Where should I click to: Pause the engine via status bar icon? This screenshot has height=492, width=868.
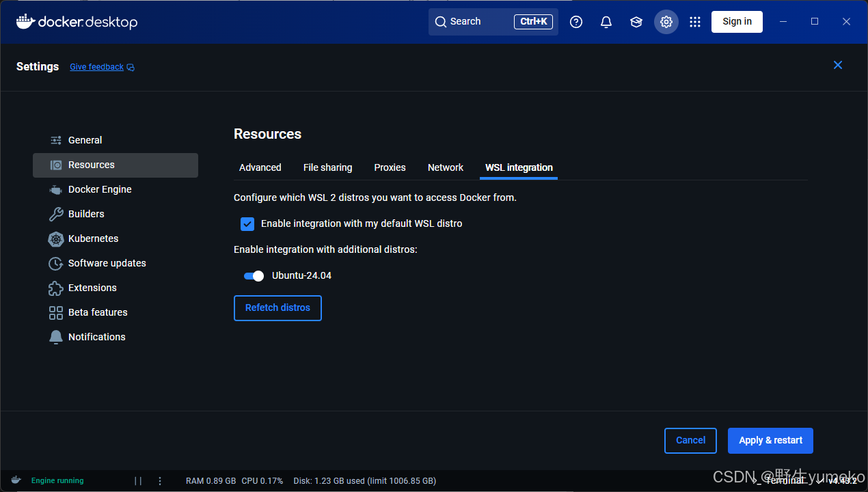pyautogui.click(x=138, y=480)
